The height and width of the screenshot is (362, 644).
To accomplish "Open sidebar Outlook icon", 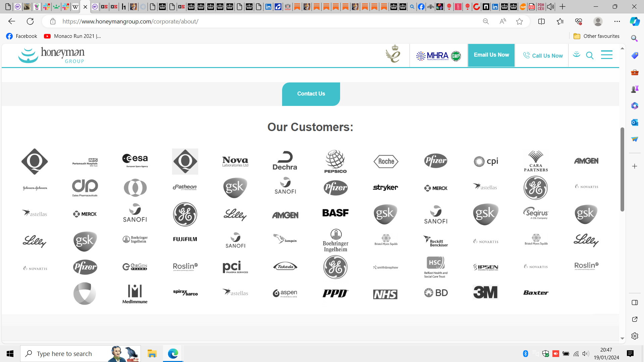I will (x=634, y=122).
